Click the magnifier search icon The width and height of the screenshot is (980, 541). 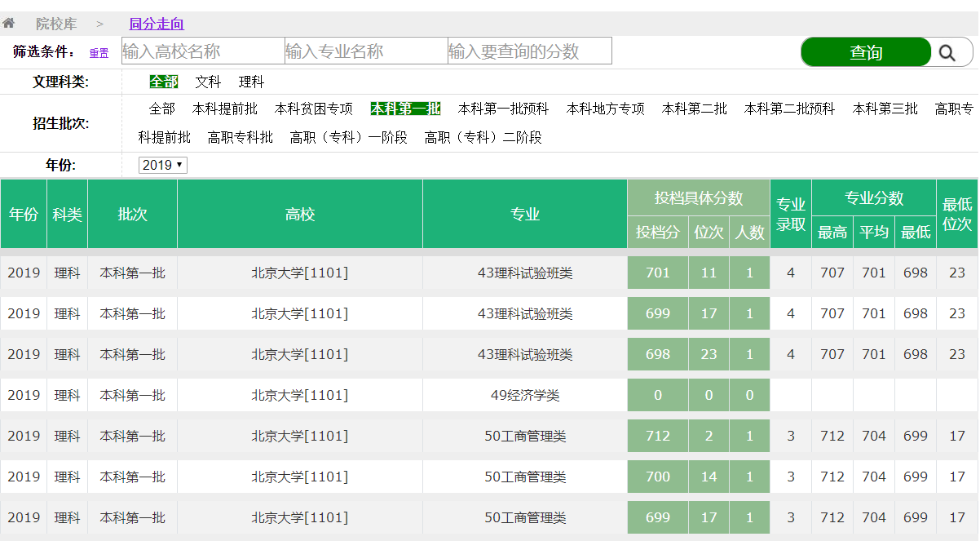pos(947,53)
